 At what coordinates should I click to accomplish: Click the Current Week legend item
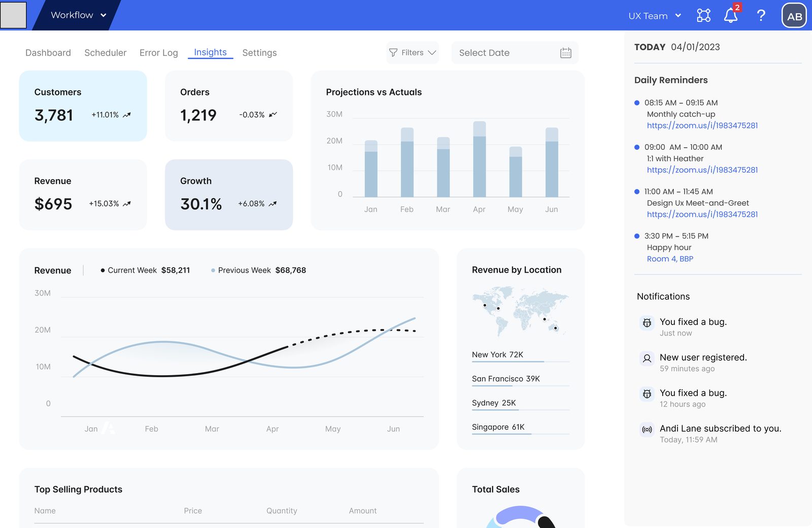[145, 271]
